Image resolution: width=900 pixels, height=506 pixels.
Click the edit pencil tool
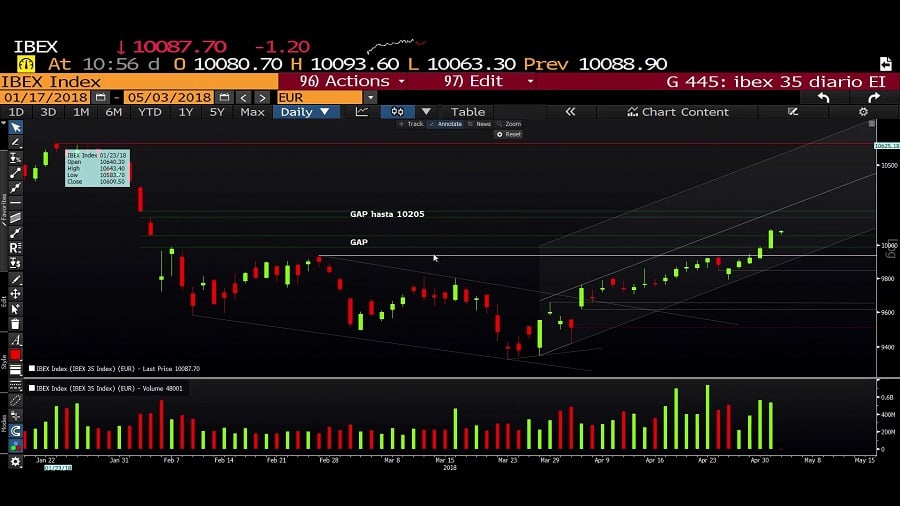click(15, 279)
